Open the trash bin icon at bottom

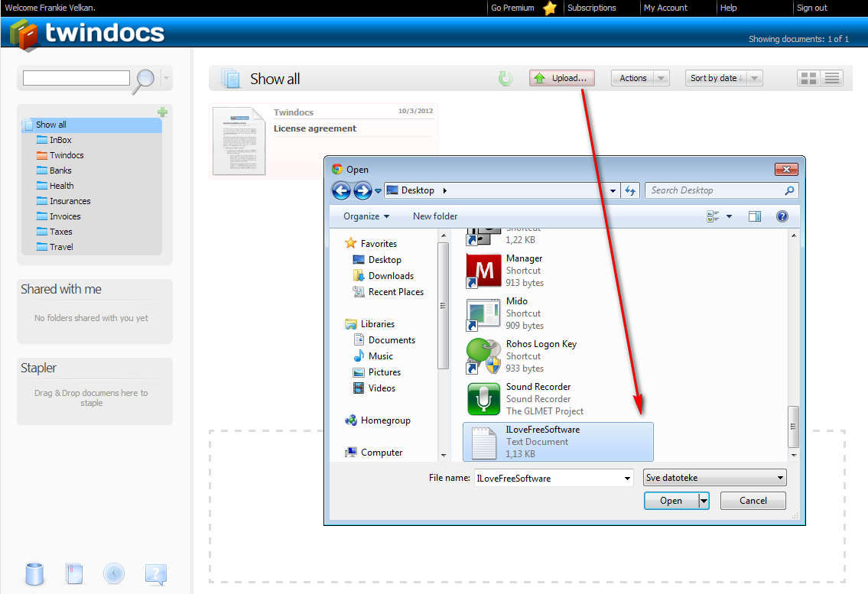point(34,574)
